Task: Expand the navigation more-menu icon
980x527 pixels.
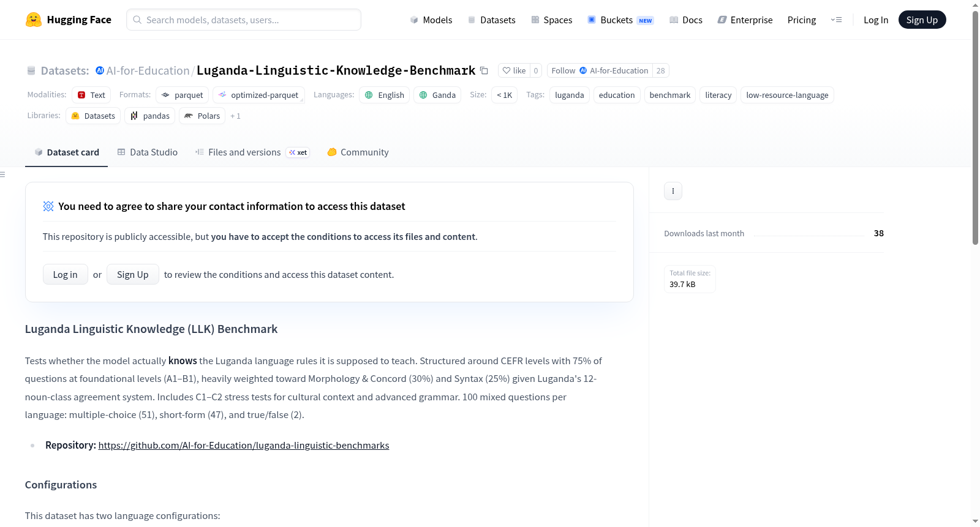Action: pyautogui.click(x=836, y=20)
